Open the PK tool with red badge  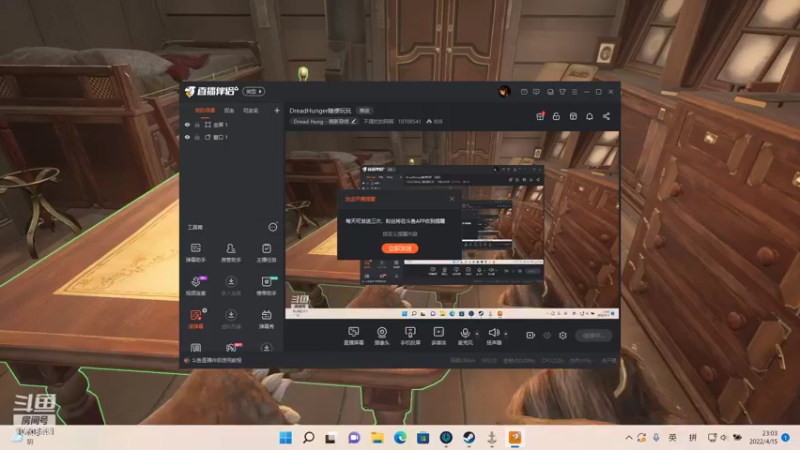coord(232,347)
